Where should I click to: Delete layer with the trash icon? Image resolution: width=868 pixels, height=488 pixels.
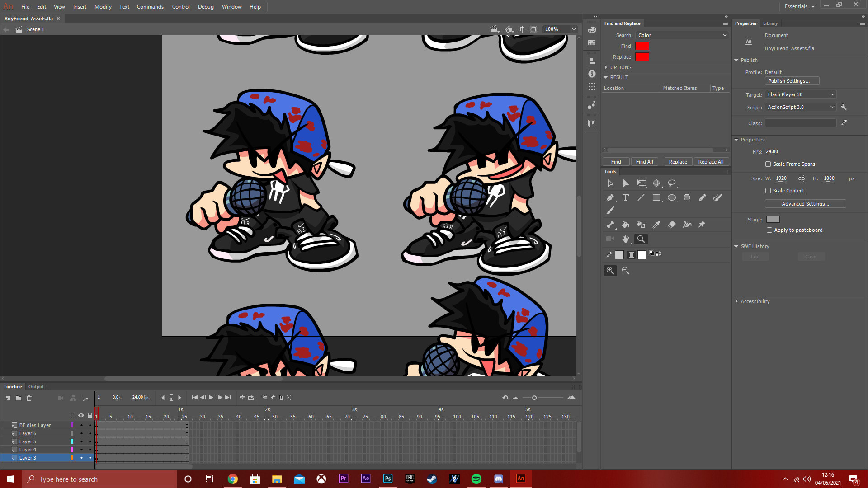29,398
